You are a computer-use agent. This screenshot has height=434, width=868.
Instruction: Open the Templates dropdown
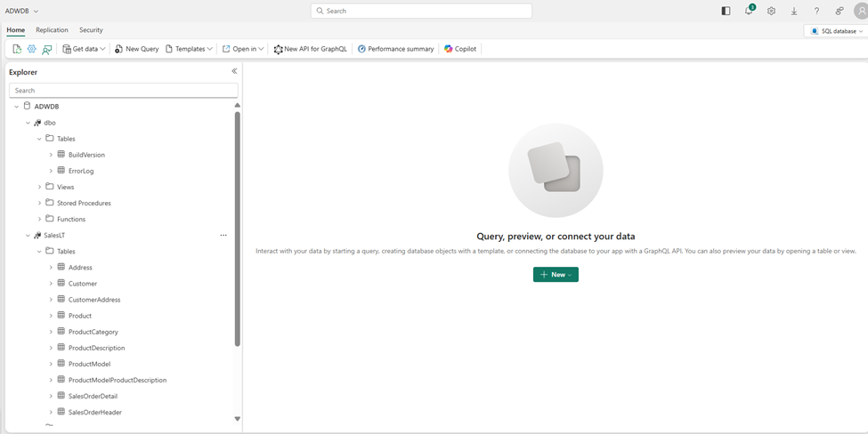point(190,49)
